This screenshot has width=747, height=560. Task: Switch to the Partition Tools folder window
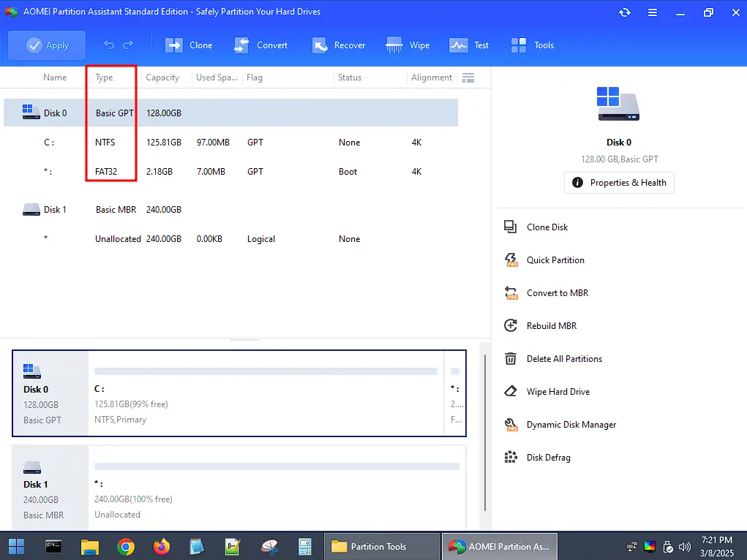click(x=380, y=546)
